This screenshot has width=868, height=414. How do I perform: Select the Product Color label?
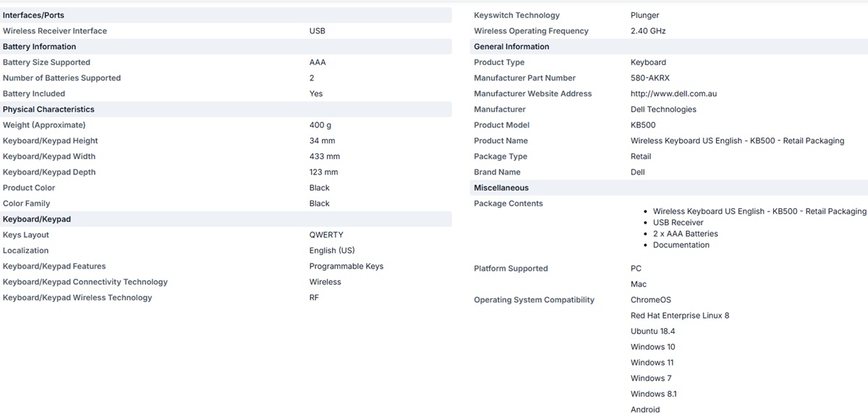29,188
